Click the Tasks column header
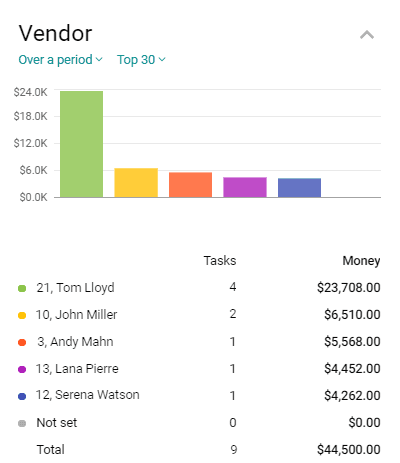 click(220, 261)
